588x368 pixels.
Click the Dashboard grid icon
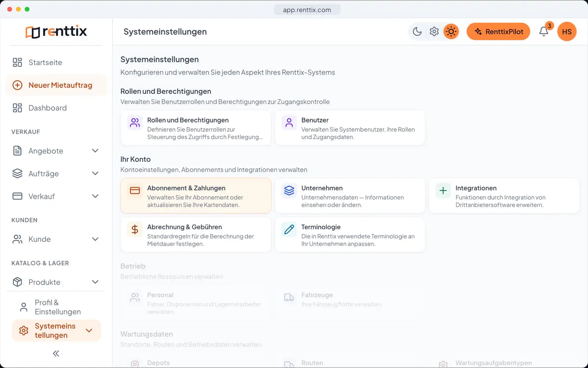tap(17, 108)
